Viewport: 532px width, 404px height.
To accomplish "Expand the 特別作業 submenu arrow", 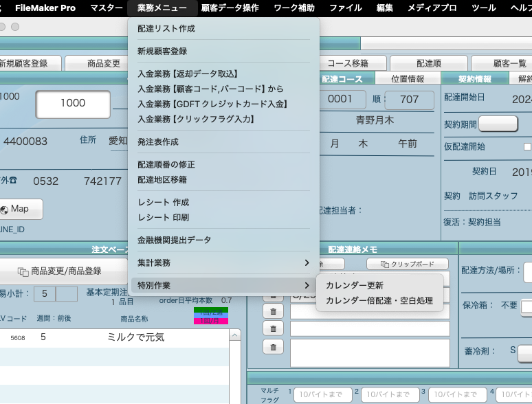I will click(x=307, y=285).
